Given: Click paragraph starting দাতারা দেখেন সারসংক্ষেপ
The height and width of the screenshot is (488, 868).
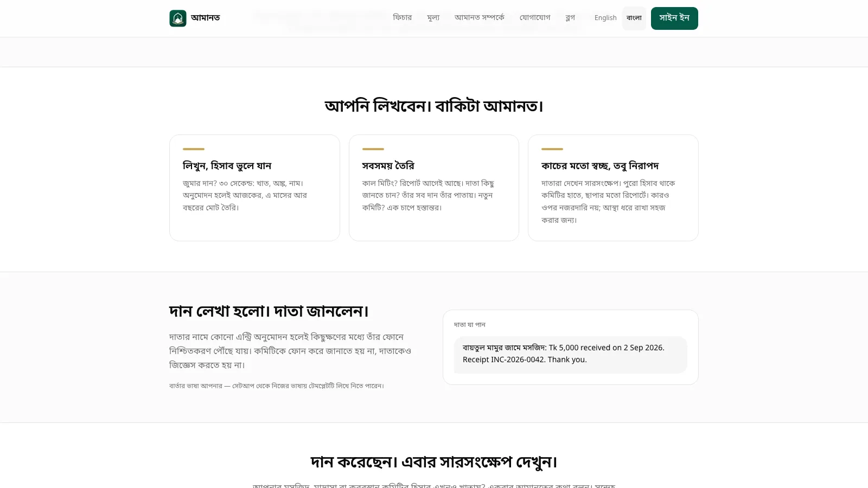Looking at the screenshot, I should pyautogui.click(x=608, y=202).
